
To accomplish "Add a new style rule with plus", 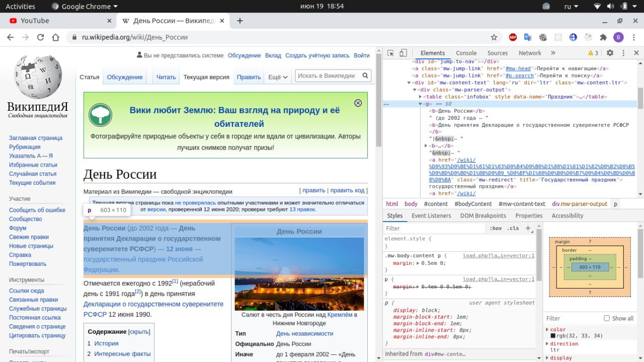I will click(528, 228).
